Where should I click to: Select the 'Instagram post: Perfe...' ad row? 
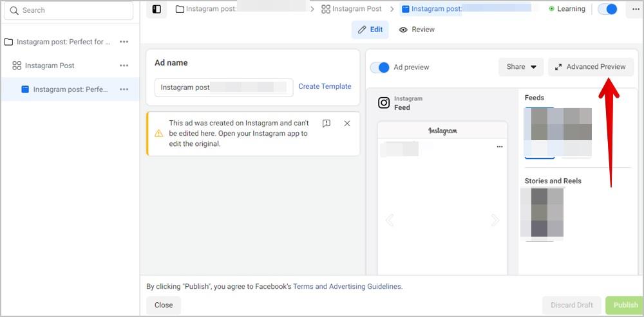[x=70, y=89]
